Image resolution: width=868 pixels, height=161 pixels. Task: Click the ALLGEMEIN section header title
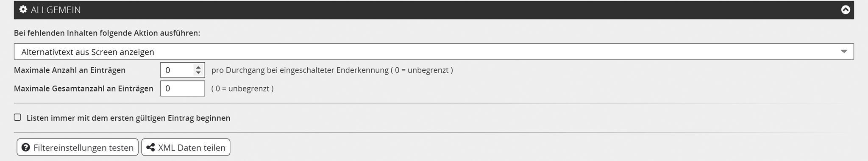pos(56,10)
